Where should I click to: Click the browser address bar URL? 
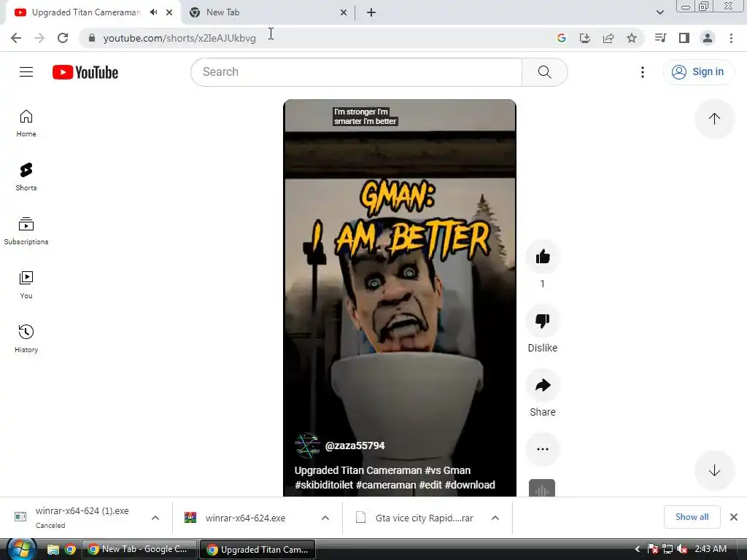(x=179, y=38)
